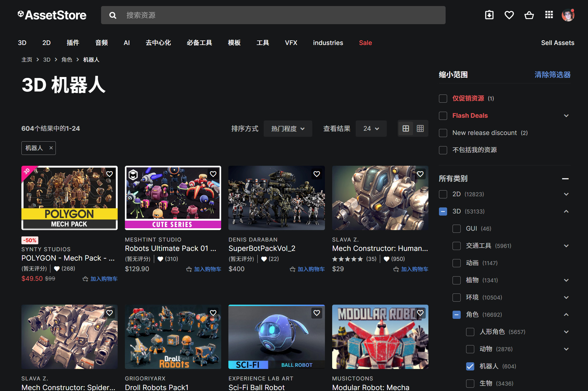Check the New release discount filter

(x=443, y=133)
